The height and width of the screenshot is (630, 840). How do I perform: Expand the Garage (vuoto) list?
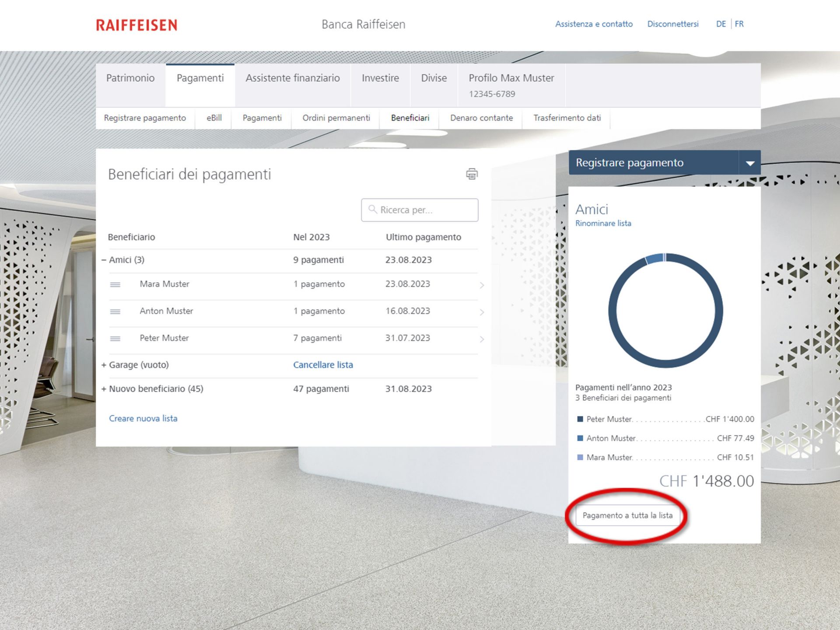pos(104,364)
